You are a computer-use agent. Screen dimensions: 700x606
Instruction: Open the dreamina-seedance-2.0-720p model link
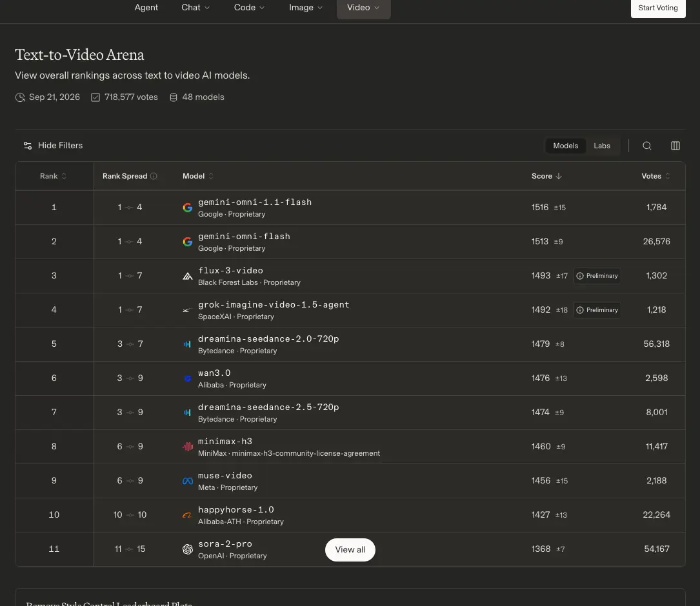click(268, 338)
